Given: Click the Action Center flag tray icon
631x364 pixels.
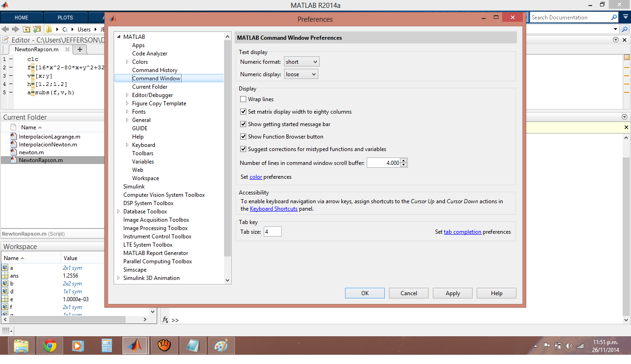Looking at the screenshot, I should pyautogui.click(x=546, y=346).
